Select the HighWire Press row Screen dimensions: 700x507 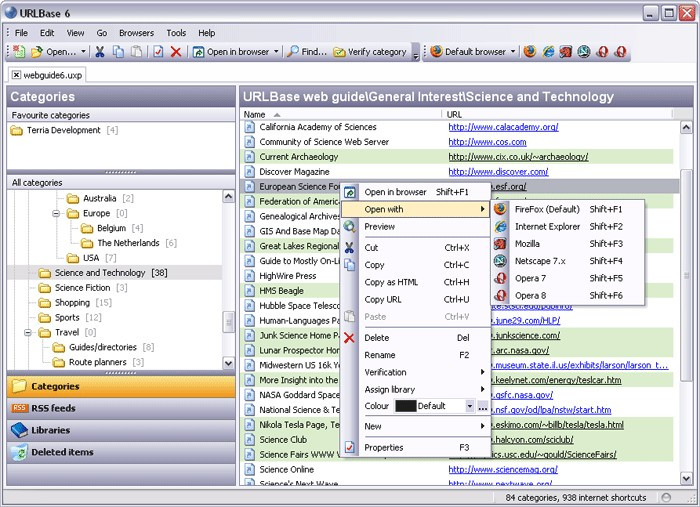pos(288,276)
